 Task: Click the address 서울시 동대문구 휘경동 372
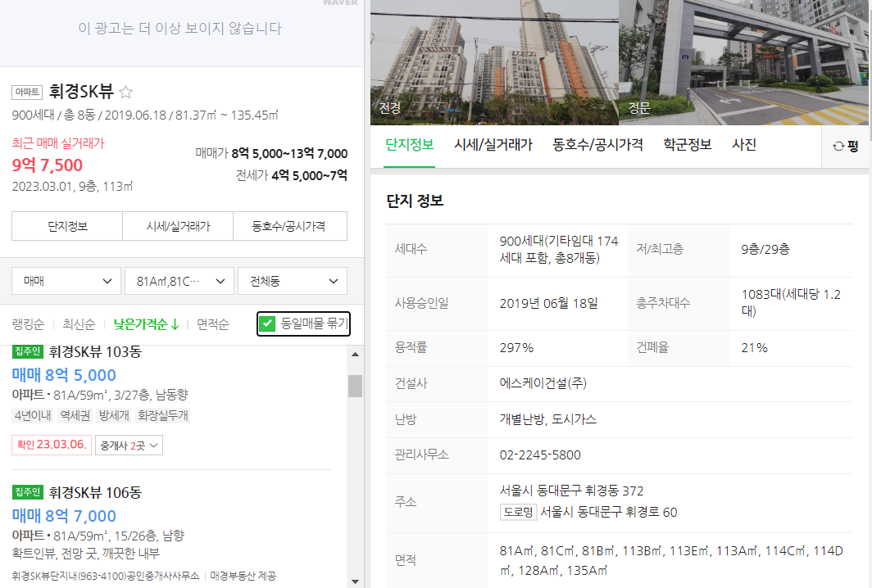[x=571, y=491]
